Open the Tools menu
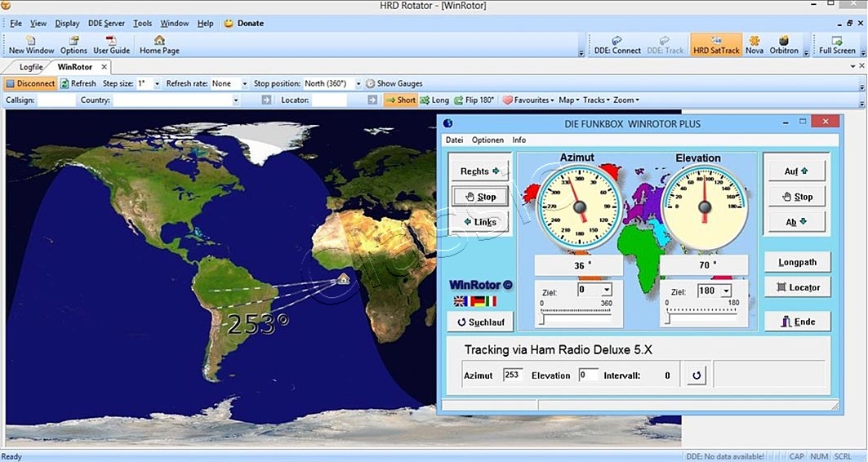Viewport: 868px width, 462px height. click(142, 23)
